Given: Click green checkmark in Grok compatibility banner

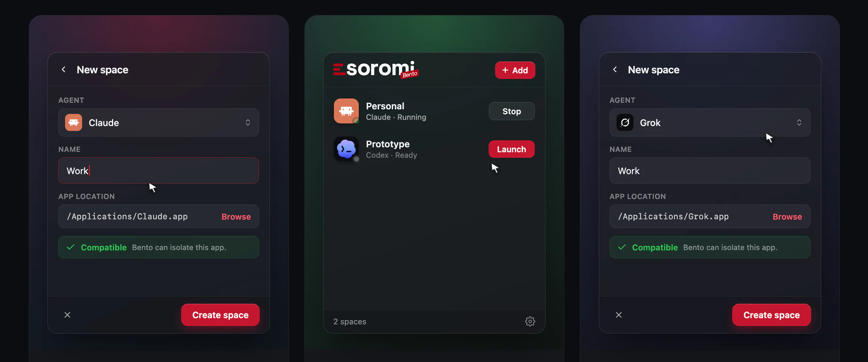Looking at the screenshot, I should (622, 247).
